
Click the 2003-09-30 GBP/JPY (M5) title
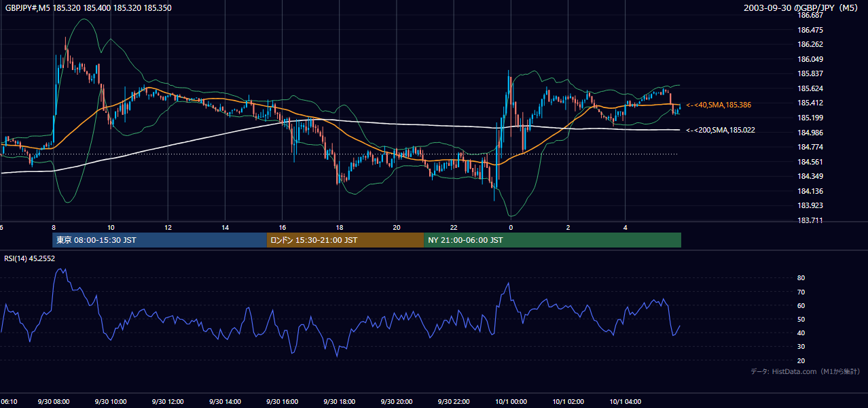[x=802, y=7]
